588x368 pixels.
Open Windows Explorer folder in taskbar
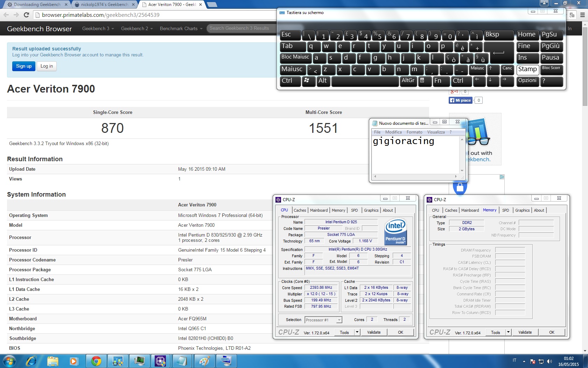(52, 361)
